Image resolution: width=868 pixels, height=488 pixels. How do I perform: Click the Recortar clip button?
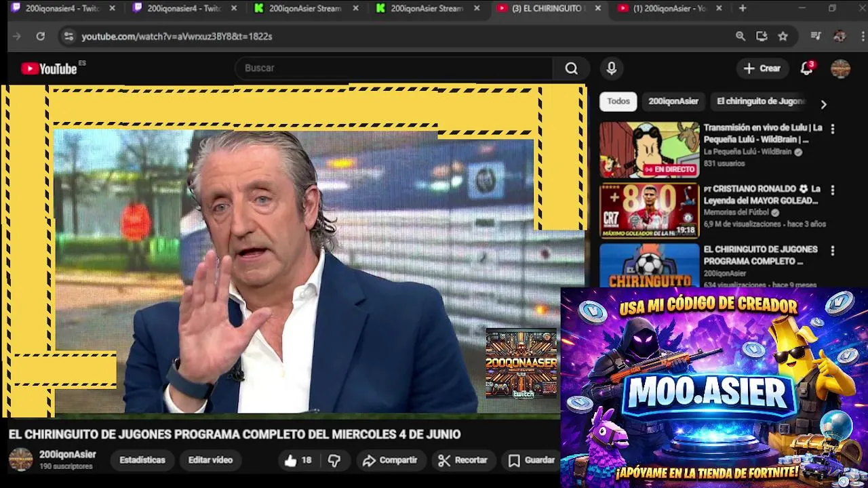[463, 460]
